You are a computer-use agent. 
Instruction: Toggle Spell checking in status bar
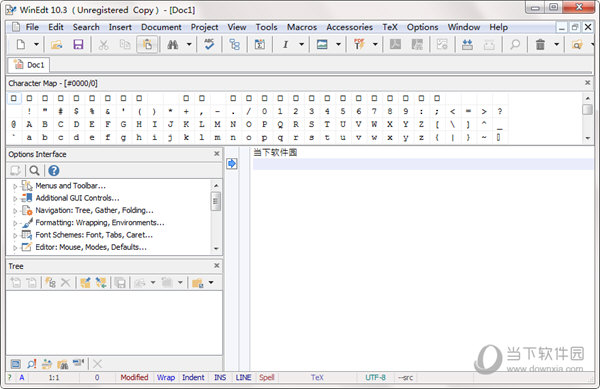pyautogui.click(x=267, y=378)
